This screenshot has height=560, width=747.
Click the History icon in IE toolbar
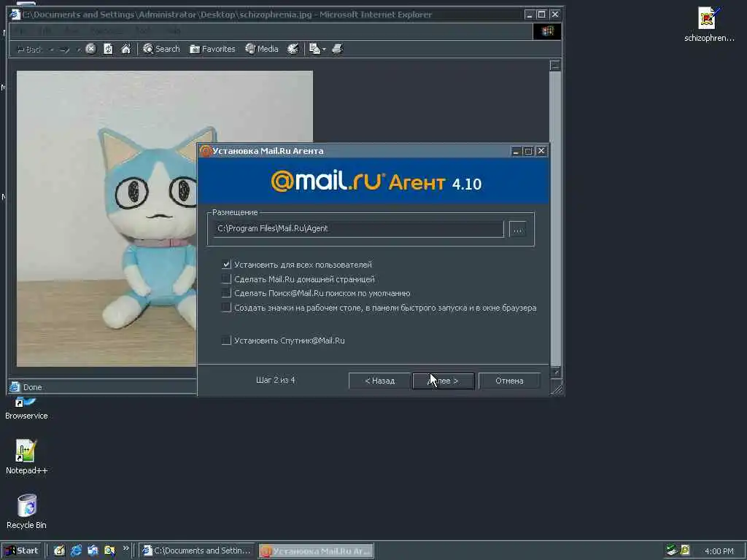(x=293, y=49)
